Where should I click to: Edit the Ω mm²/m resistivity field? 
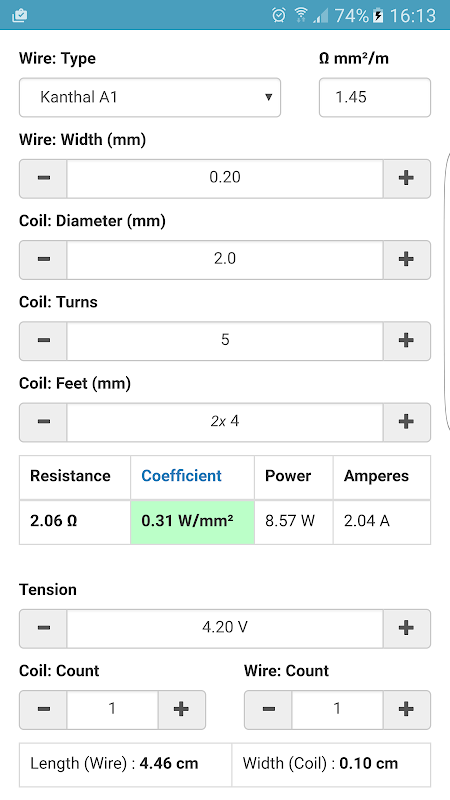(374, 97)
